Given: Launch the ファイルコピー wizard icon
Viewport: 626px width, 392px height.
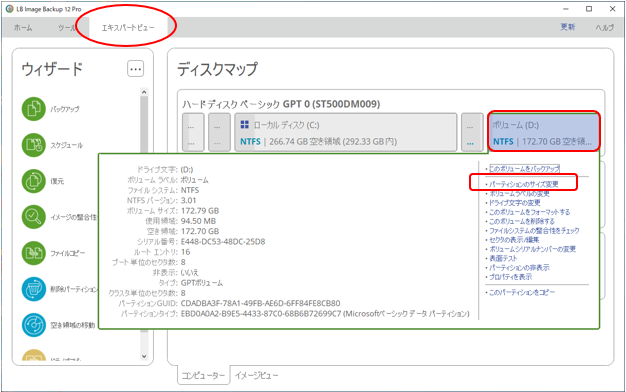Looking at the screenshot, I should pyautogui.click(x=34, y=253).
